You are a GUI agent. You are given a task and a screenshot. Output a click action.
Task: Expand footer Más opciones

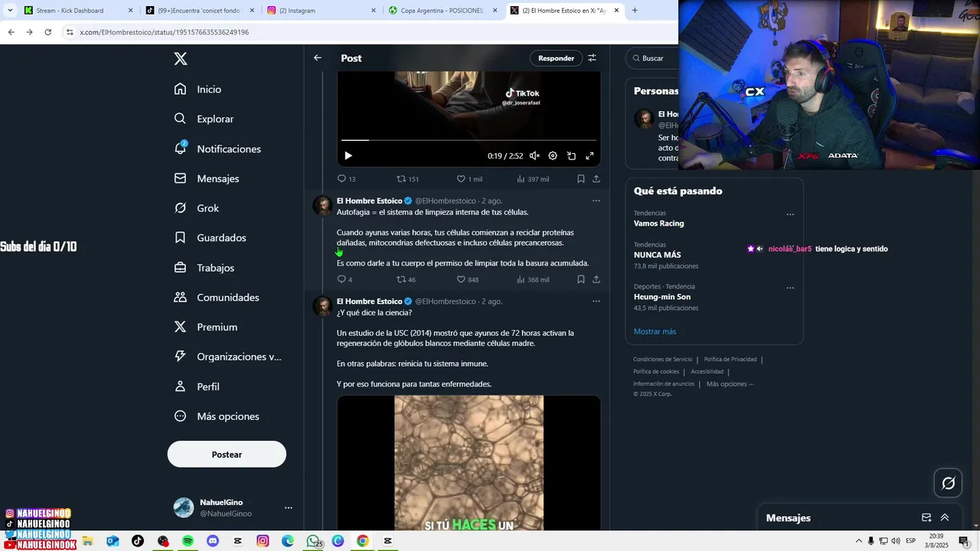click(730, 383)
